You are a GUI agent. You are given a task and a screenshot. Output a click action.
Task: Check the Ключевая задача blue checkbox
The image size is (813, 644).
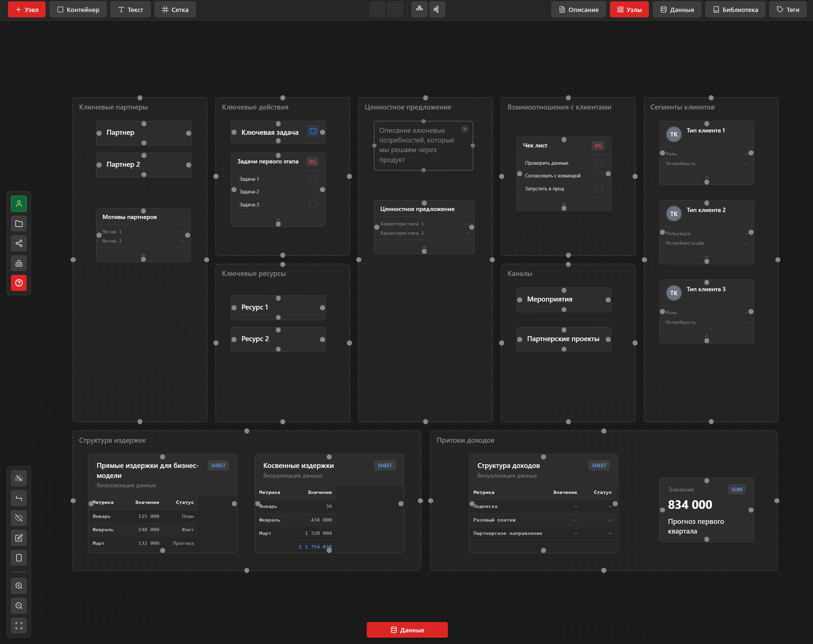(313, 131)
